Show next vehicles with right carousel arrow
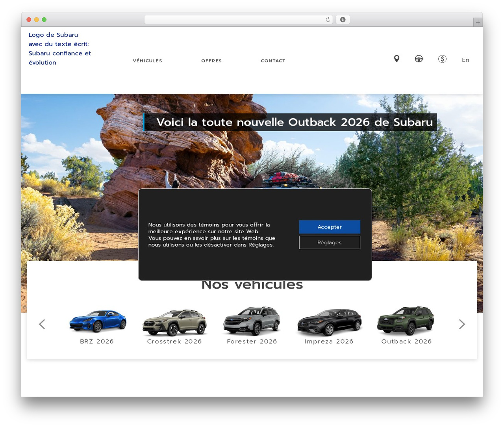Image resolution: width=504 pixels, height=427 pixels. 462,324
